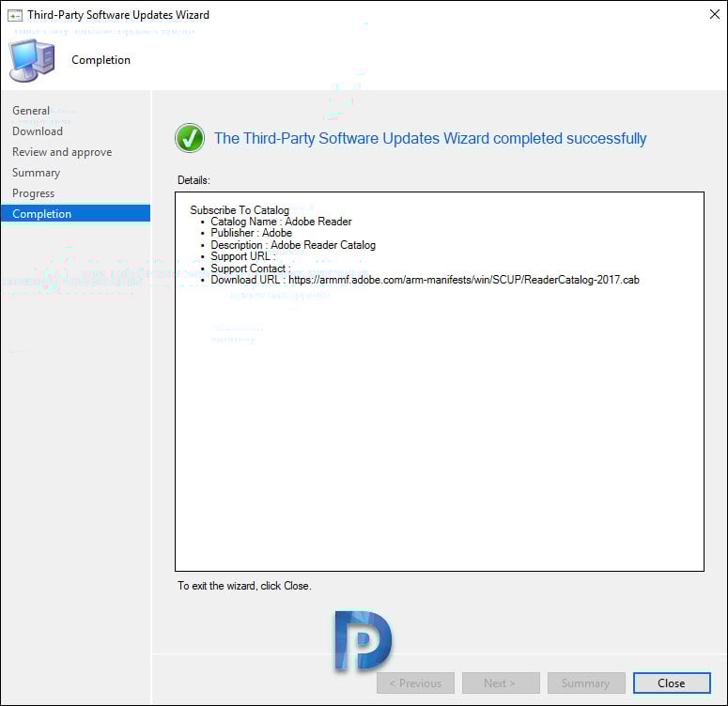The width and height of the screenshot is (728, 706).
Task: Click the 'Publisher : Adobe' line
Action: (x=251, y=233)
